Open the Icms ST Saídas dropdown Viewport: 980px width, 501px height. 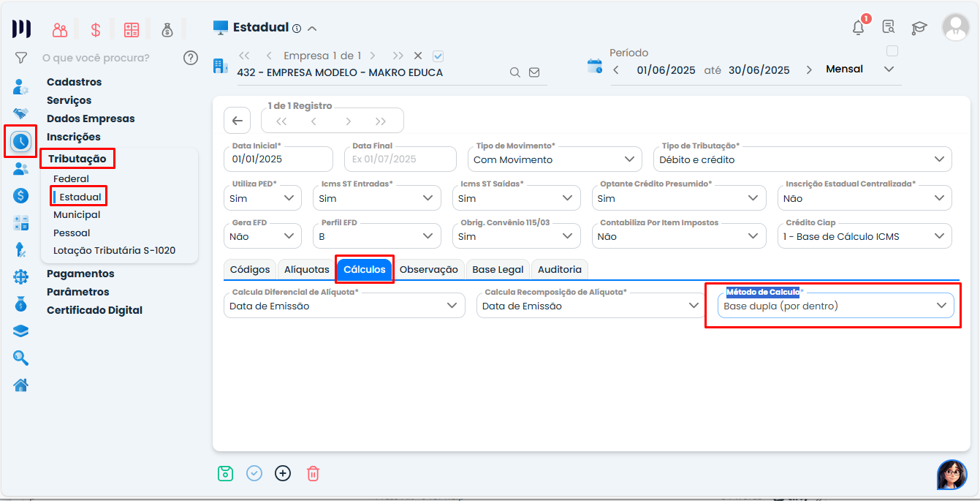pyautogui.click(x=516, y=198)
